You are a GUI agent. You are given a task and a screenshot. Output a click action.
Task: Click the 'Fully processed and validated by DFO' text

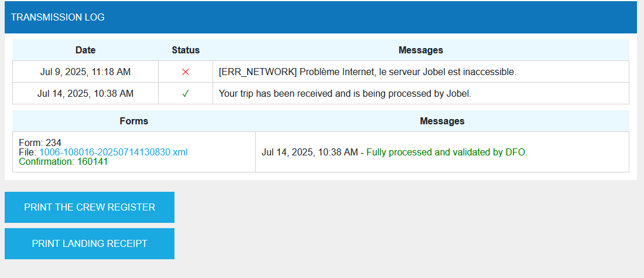point(447,152)
